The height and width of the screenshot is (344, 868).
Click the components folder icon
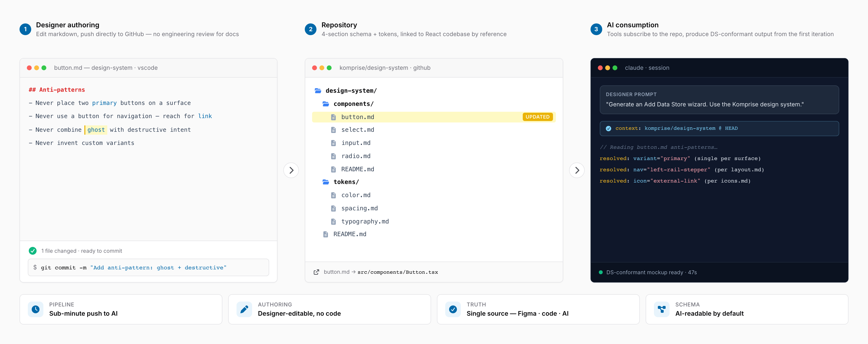(325, 104)
